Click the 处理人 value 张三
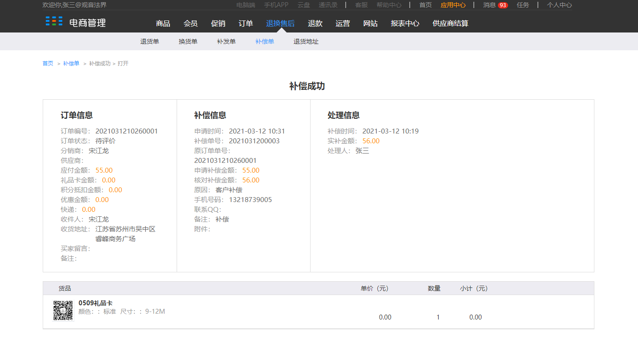Image resolution: width=638 pixels, height=364 pixels. point(362,151)
